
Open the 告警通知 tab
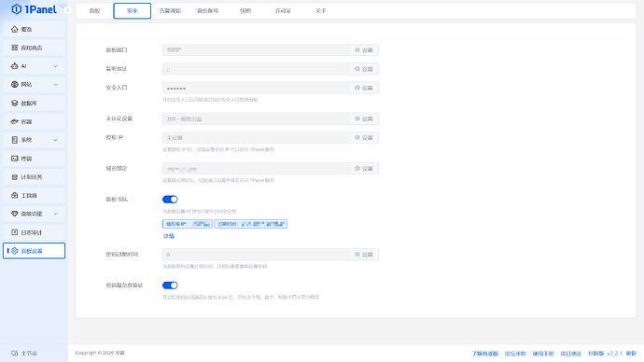(x=170, y=10)
